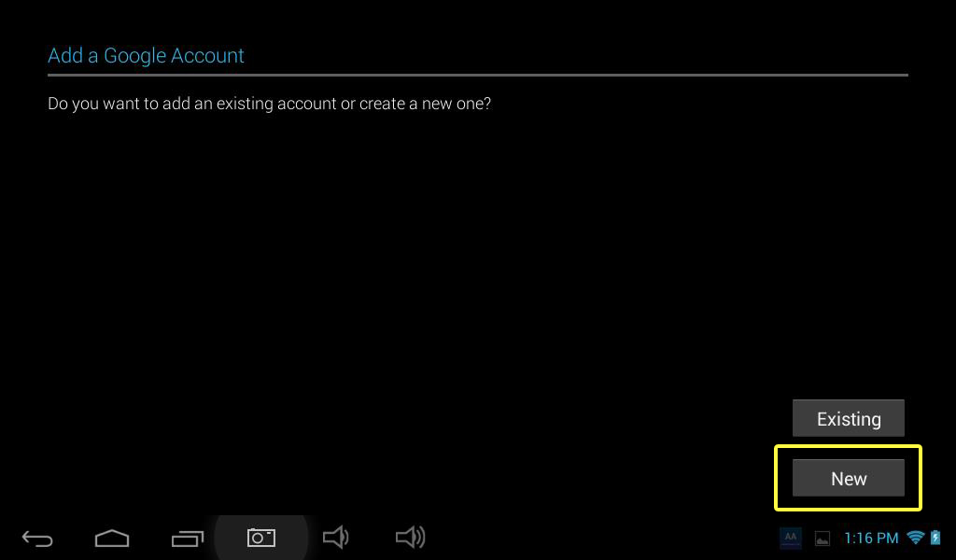Tap the battery charging icon
The image size is (956, 560).
pyautogui.click(x=935, y=537)
